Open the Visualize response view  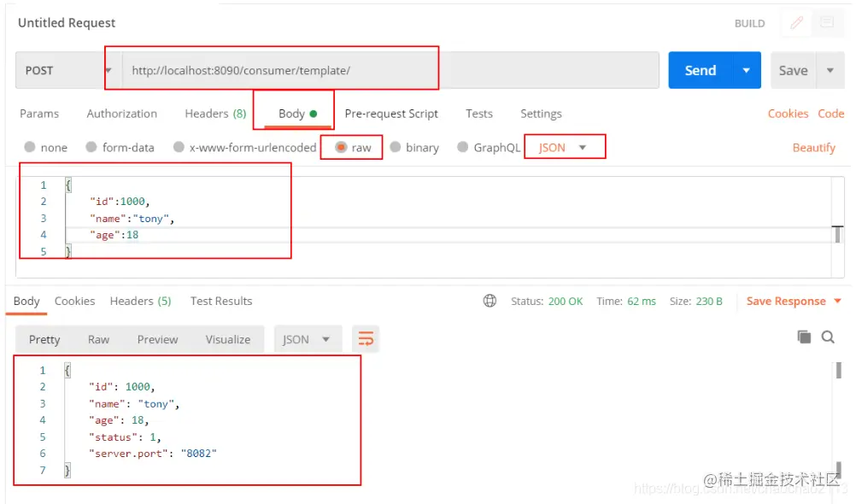point(227,339)
